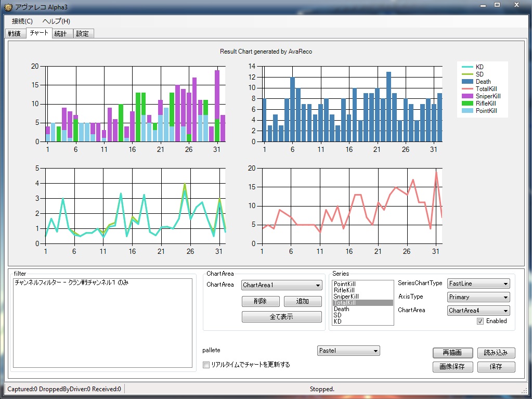Screen dimensions: 532x399
Task: Open the AxisType Primary dropdown
Action: [479, 297]
